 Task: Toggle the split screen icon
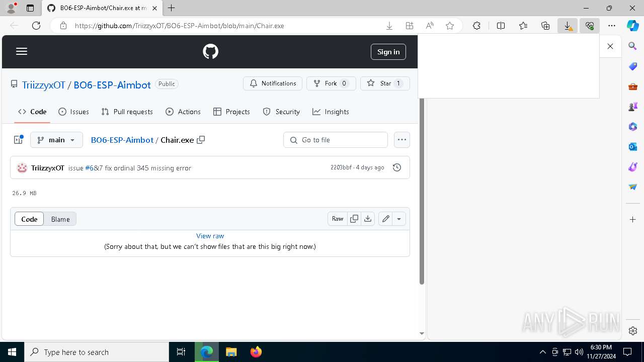coord(501,26)
